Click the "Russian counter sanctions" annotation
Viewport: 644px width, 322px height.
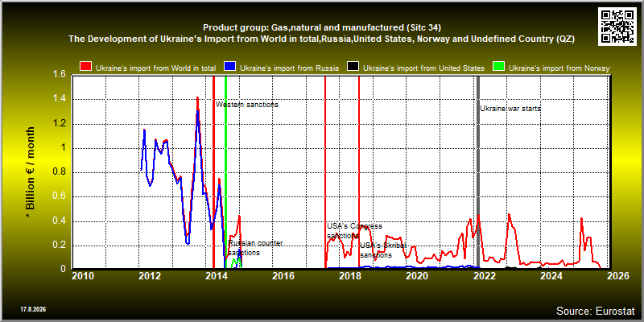pos(255,248)
